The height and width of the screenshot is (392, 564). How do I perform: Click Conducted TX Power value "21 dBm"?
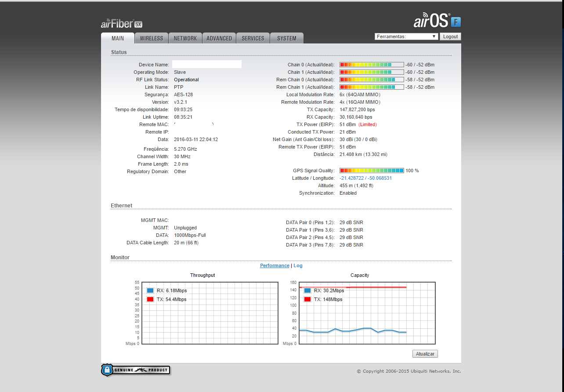[x=348, y=132]
